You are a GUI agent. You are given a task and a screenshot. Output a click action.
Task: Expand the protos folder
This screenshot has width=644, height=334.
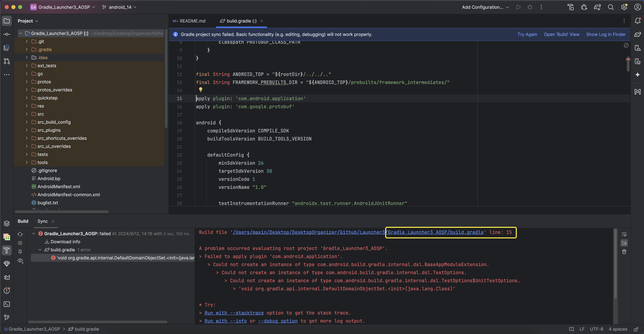tap(27, 82)
